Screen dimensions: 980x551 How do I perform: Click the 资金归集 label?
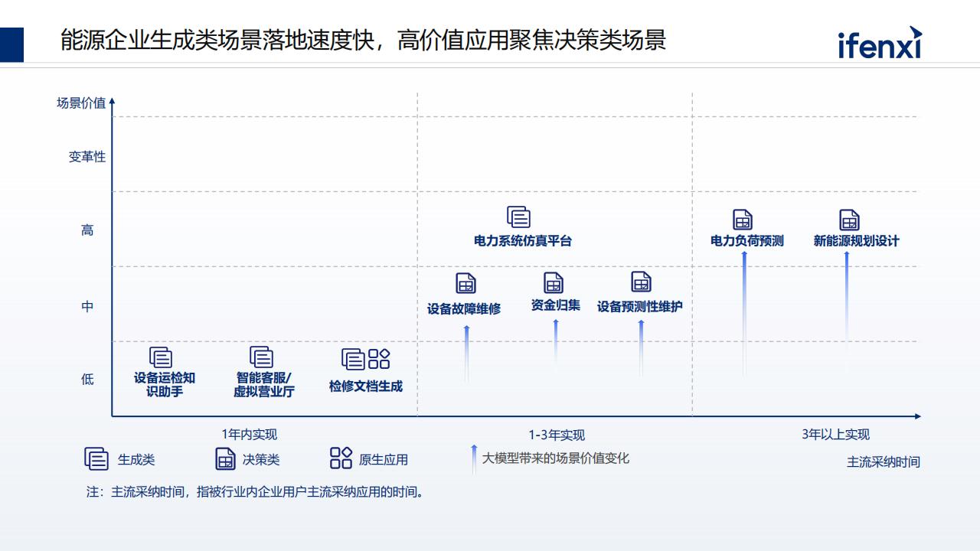click(x=556, y=305)
